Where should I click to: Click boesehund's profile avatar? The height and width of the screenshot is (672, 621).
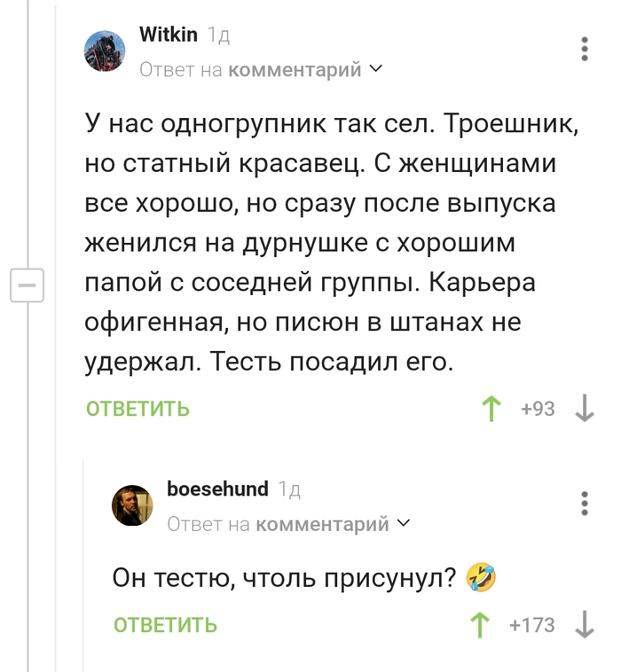coord(132,504)
